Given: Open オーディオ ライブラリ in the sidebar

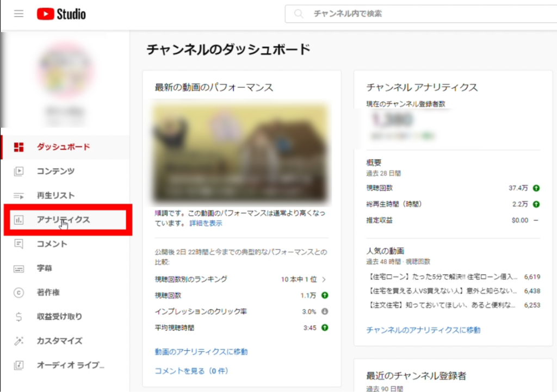Looking at the screenshot, I should pos(65,365).
